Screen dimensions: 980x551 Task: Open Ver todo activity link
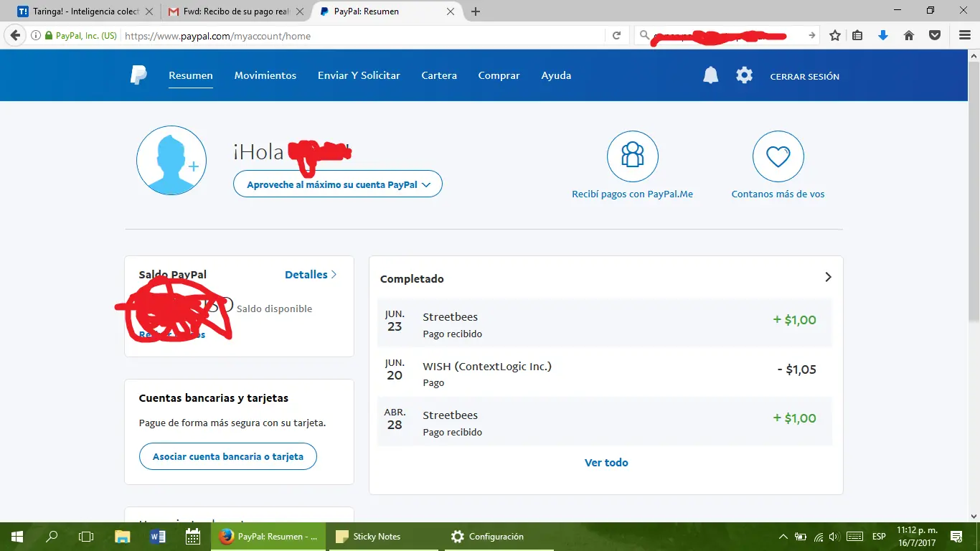pos(606,463)
